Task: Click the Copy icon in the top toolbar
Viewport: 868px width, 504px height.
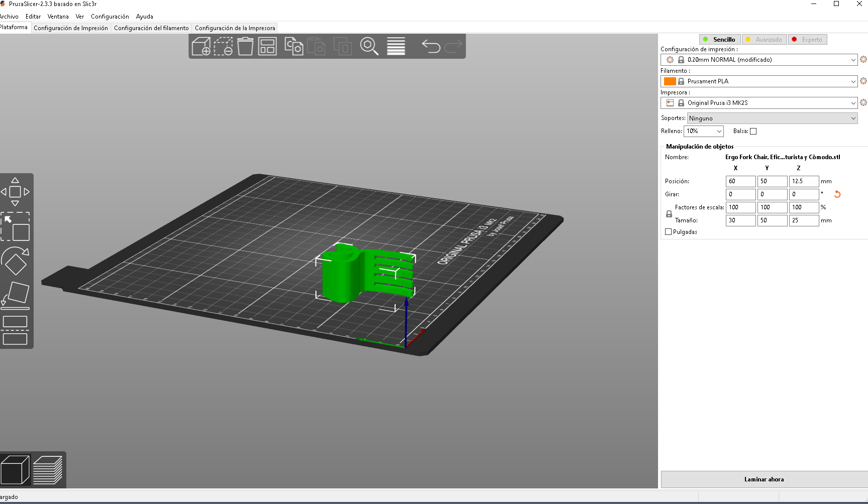Action: pyautogui.click(x=294, y=46)
